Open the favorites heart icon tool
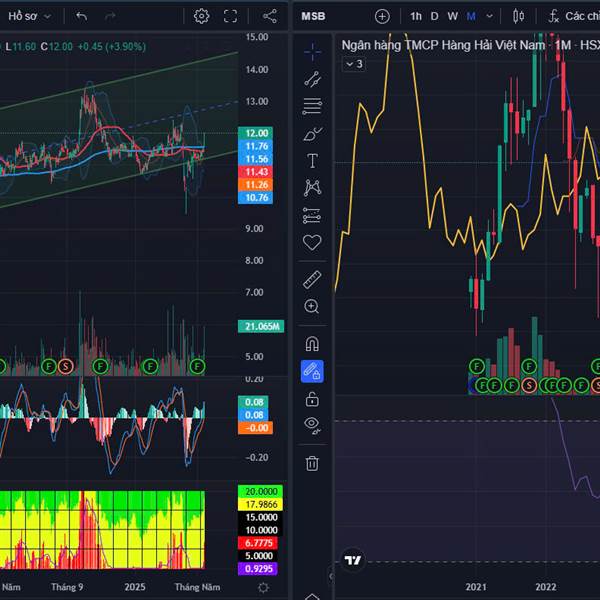The width and height of the screenshot is (600, 600). [312, 242]
